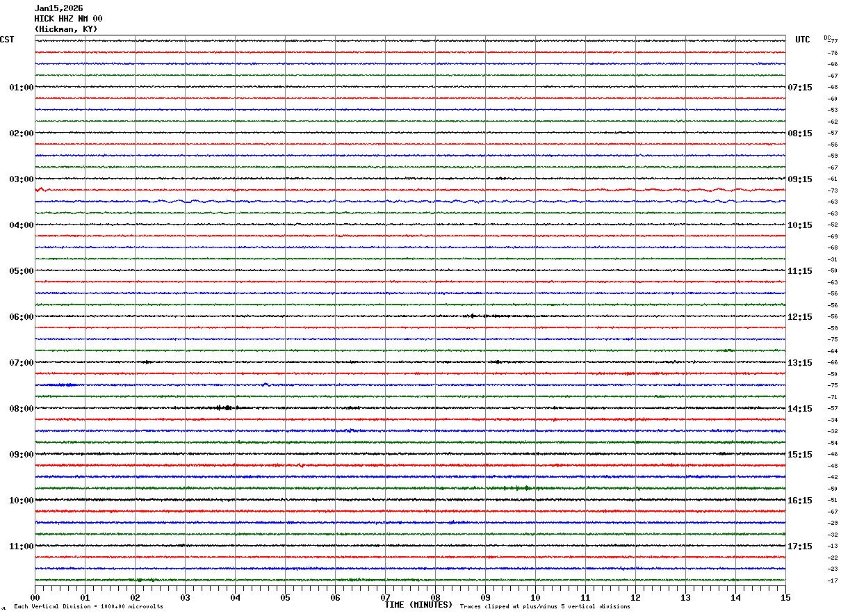Click the red 03:00-hour trace wobble at minute 0

[41, 189]
